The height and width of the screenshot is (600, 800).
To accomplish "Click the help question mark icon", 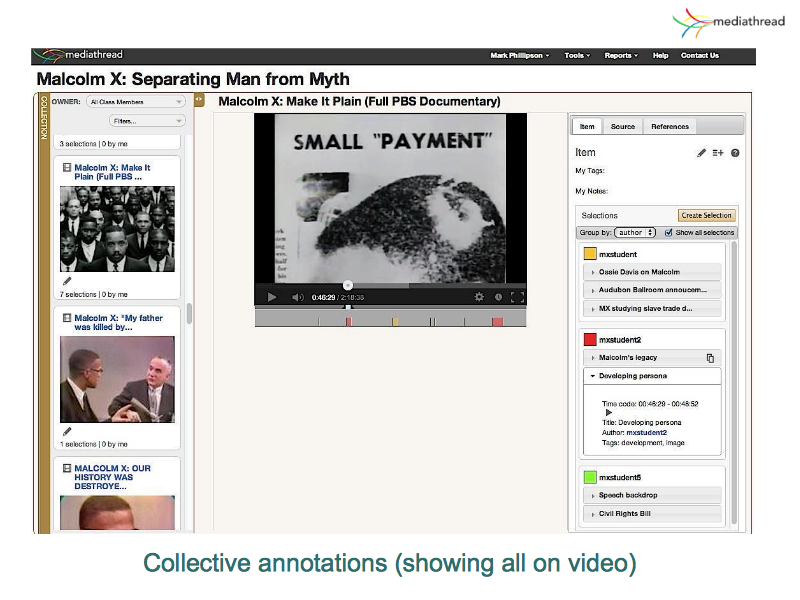I will (x=735, y=153).
